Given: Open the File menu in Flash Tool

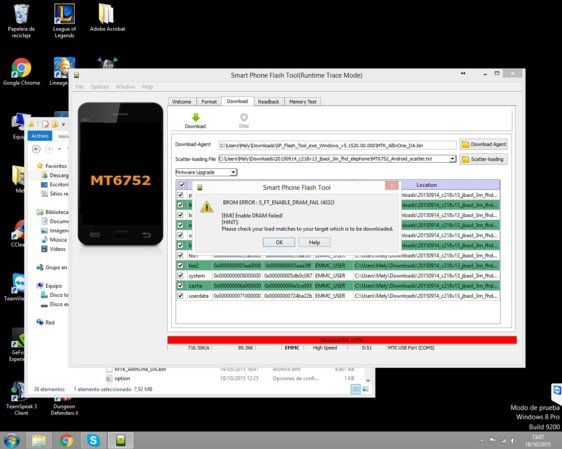Looking at the screenshot, I should pyautogui.click(x=80, y=87).
